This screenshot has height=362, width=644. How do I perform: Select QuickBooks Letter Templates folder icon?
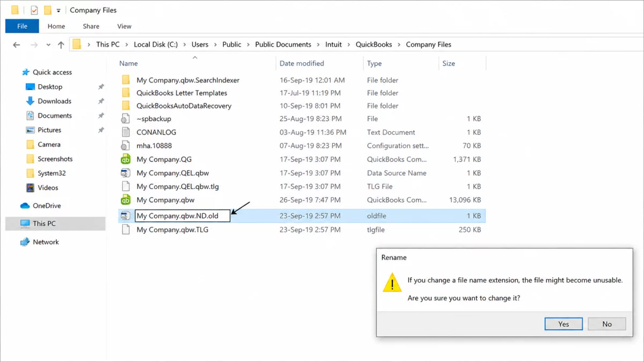point(126,93)
